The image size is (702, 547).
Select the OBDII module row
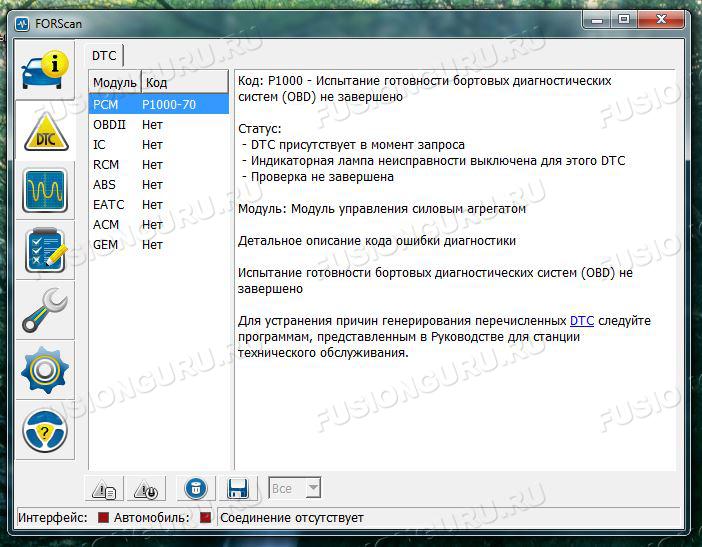coord(158,124)
